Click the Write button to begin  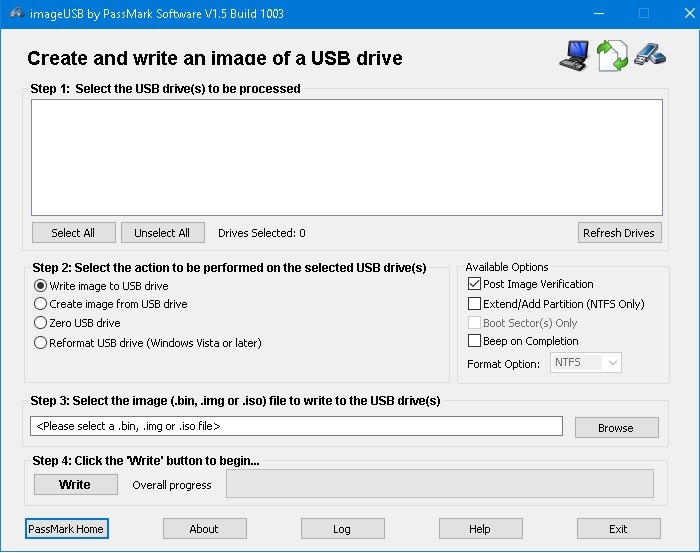point(76,484)
